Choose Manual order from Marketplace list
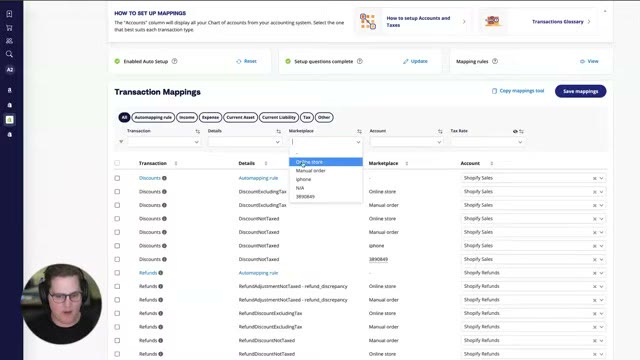This screenshot has width=640, height=360. [x=326, y=171]
